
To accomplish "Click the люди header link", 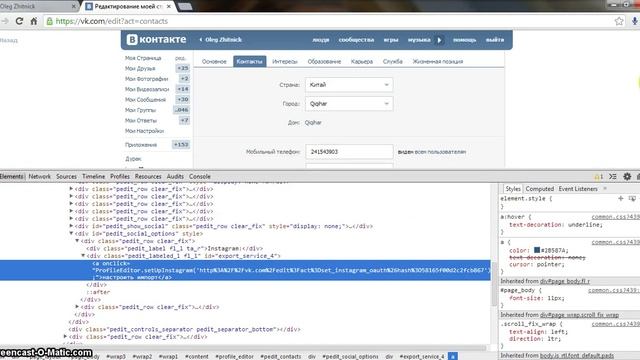I will (320, 40).
